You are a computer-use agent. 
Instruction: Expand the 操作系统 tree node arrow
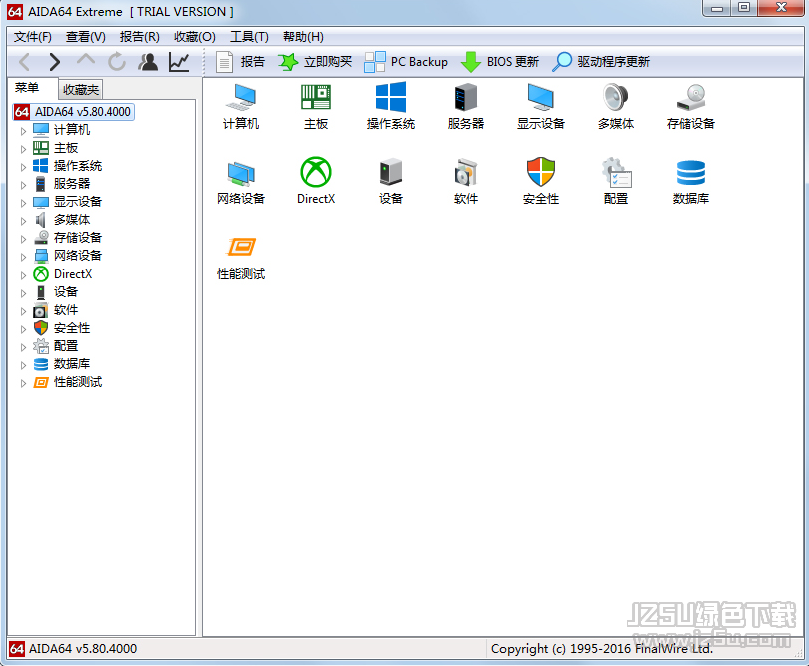point(23,167)
